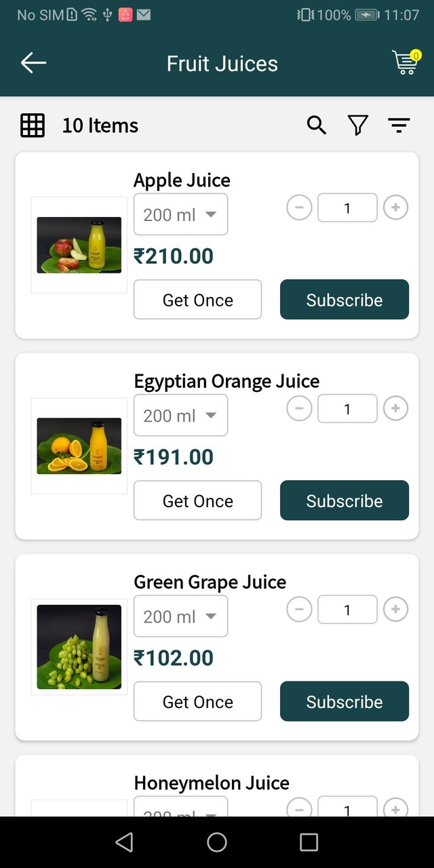This screenshot has height=868, width=434.
Task: Subscribe to Apple Juice
Action: click(344, 299)
